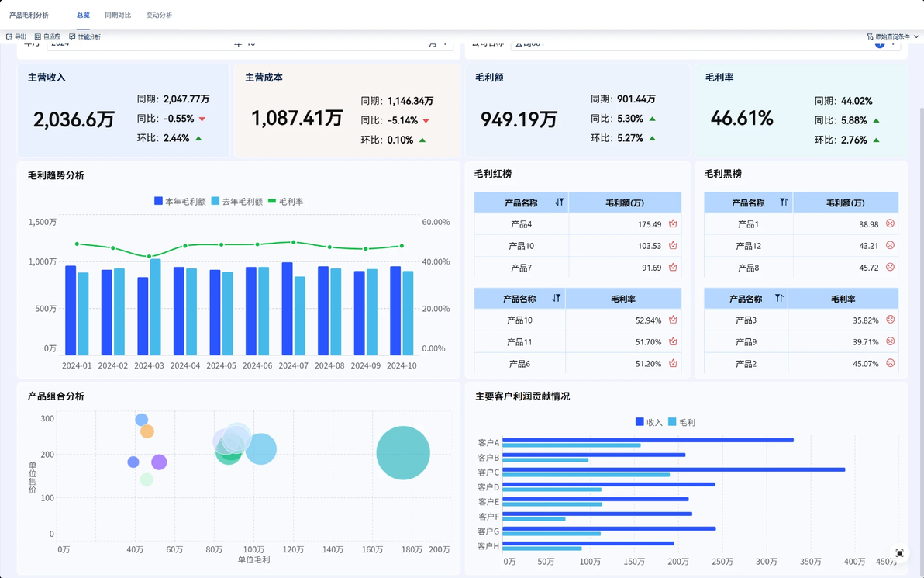This screenshot has height=578, width=924.
Task: Click sad face icon for 产品1 row
Action: tap(891, 224)
